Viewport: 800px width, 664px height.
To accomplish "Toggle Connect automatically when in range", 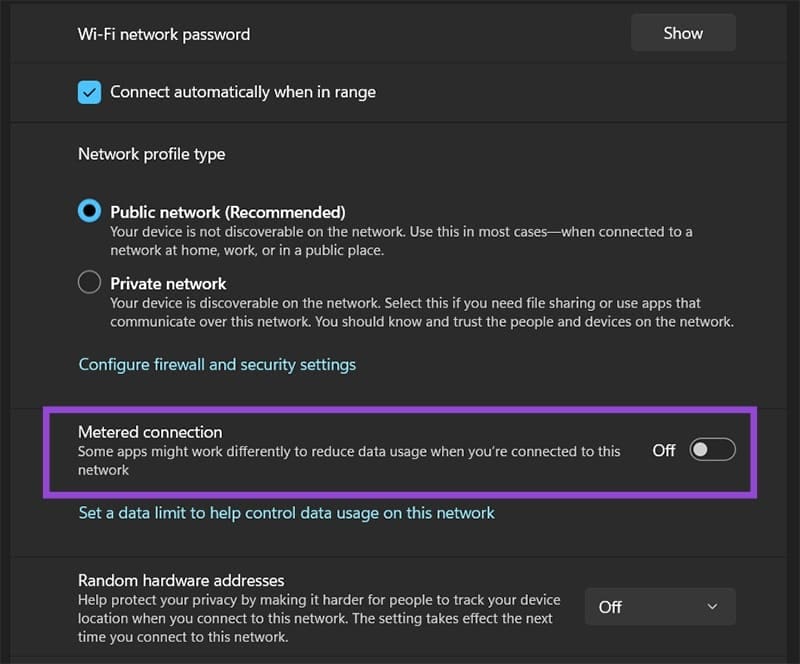I will pyautogui.click(x=89, y=91).
